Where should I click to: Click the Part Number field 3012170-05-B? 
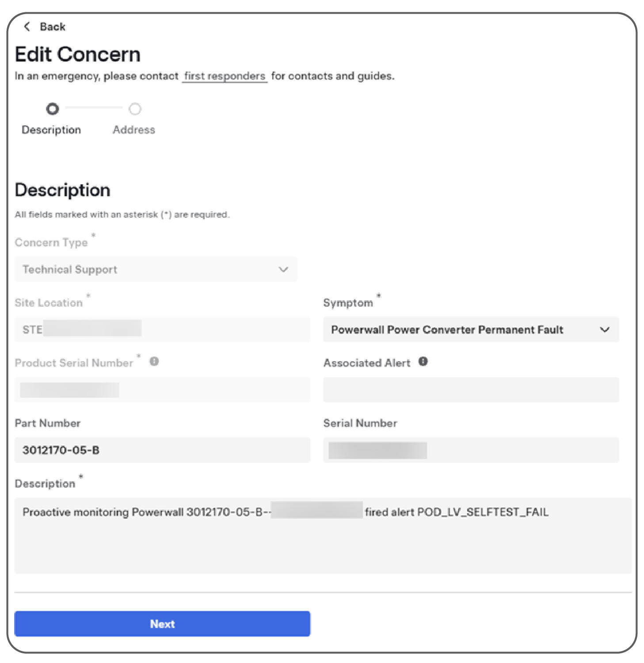162,450
